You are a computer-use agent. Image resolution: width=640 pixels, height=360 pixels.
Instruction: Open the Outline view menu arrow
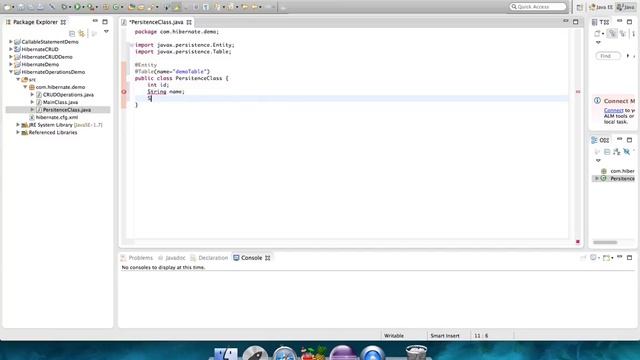pos(598,160)
